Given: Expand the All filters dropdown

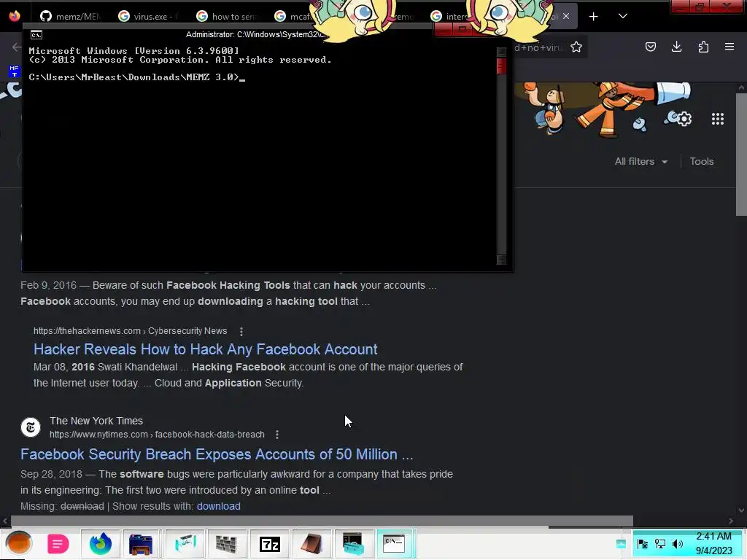Looking at the screenshot, I should point(640,161).
